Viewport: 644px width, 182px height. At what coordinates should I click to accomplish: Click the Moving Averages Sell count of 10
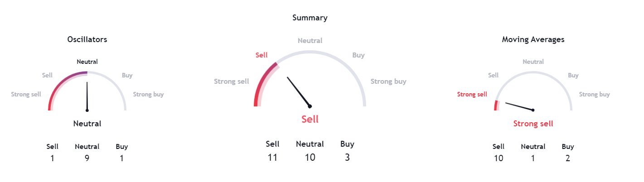point(499,158)
